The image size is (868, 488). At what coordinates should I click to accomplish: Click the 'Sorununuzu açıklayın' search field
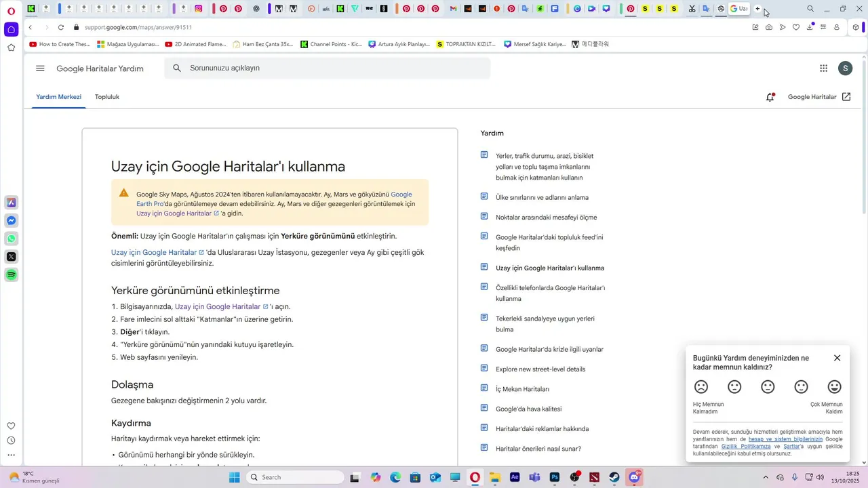pyautogui.click(x=327, y=68)
